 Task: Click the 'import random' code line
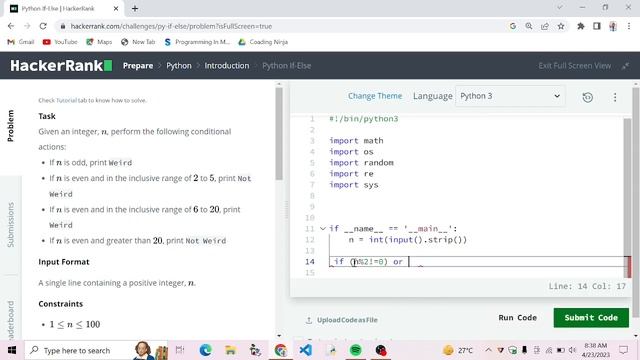pos(362,162)
